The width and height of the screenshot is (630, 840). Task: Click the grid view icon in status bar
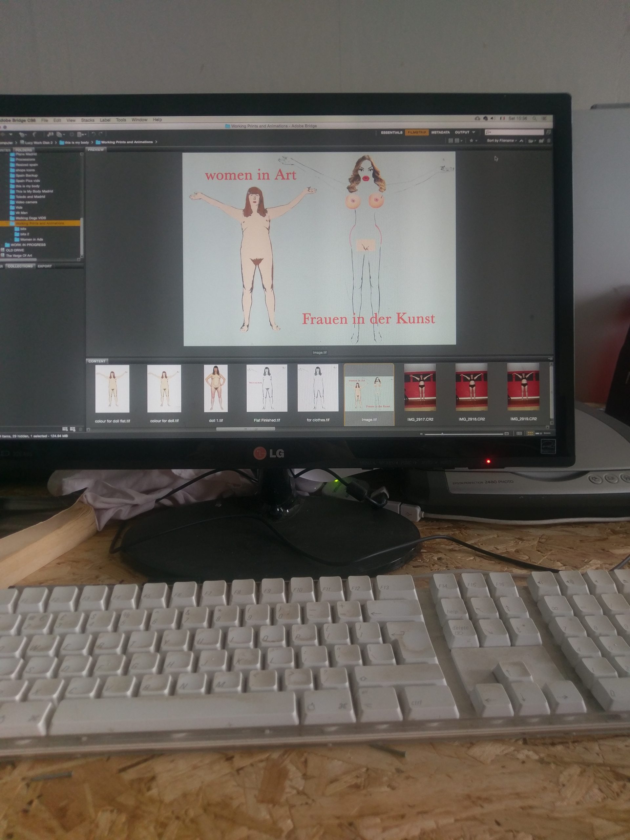pos(530,433)
